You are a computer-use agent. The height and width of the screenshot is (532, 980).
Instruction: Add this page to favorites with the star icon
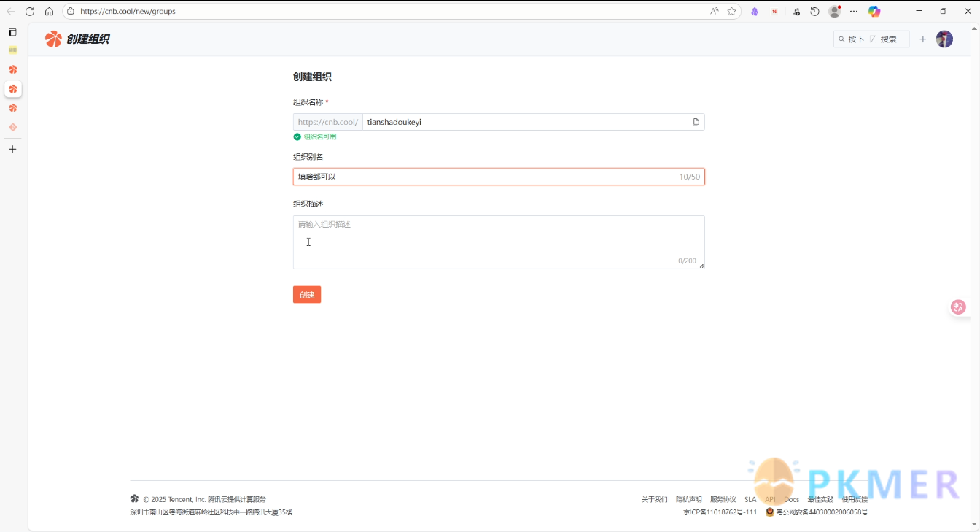731,11
